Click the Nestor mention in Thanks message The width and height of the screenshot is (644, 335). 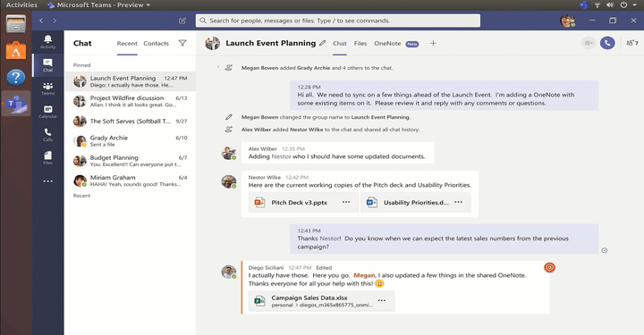click(x=330, y=239)
